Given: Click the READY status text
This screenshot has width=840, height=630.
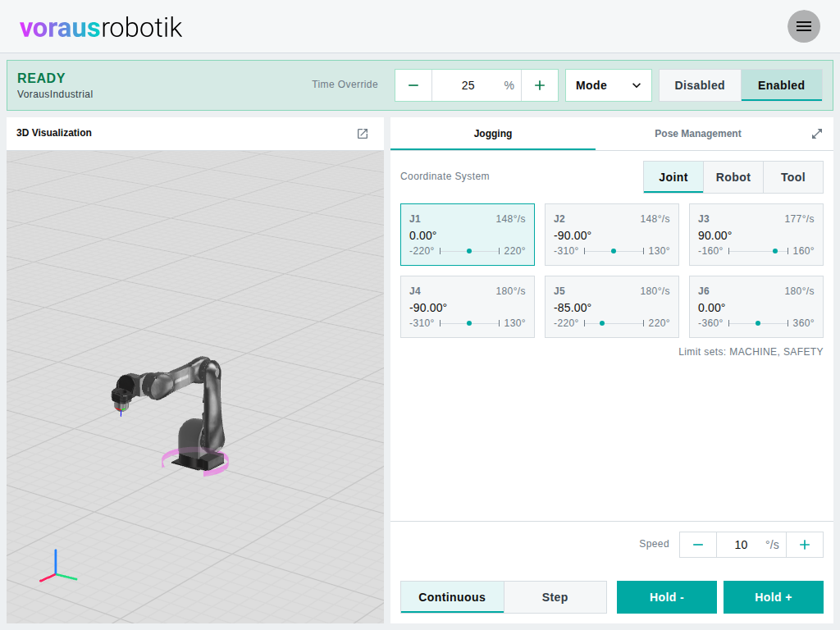Looking at the screenshot, I should coord(41,78).
